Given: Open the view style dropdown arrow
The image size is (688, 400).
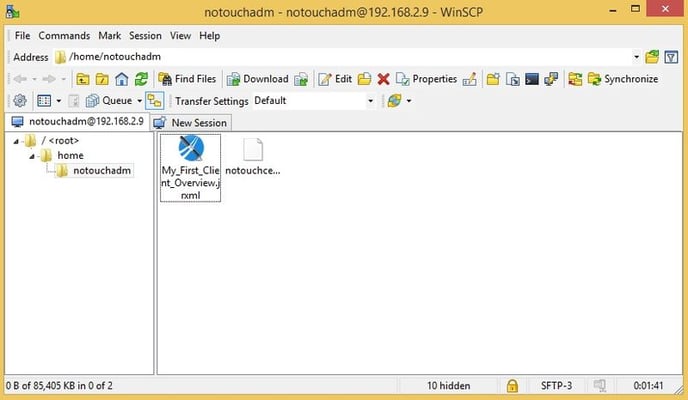Looking at the screenshot, I should tap(59, 101).
